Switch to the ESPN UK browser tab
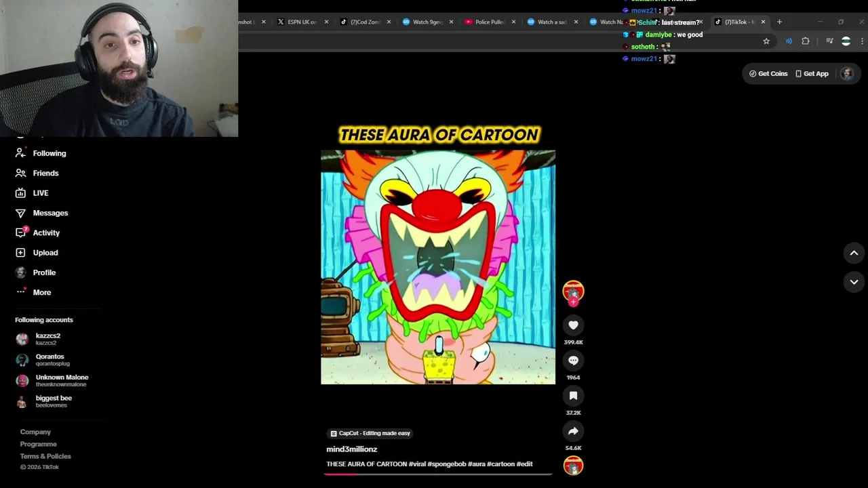The height and width of the screenshot is (488, 868). click(302, 22)
